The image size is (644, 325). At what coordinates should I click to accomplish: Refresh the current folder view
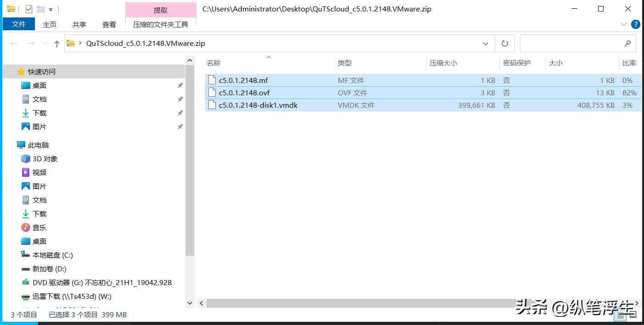point(505,44)
